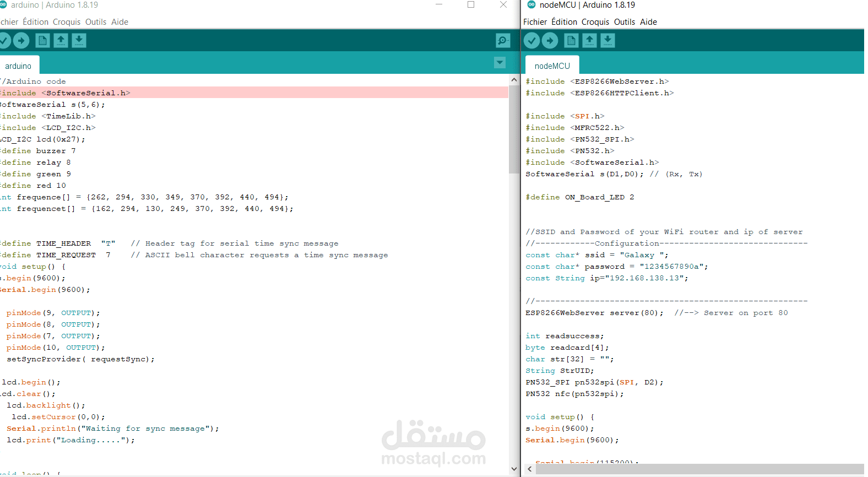
Task: Click the 'frequence[]' array line
Action: point(144,197)
